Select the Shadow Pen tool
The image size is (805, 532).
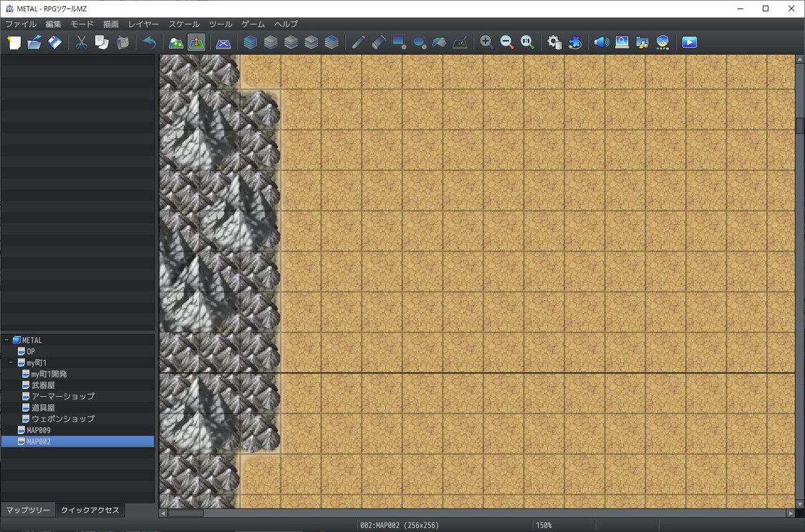(x=460, y=42)
